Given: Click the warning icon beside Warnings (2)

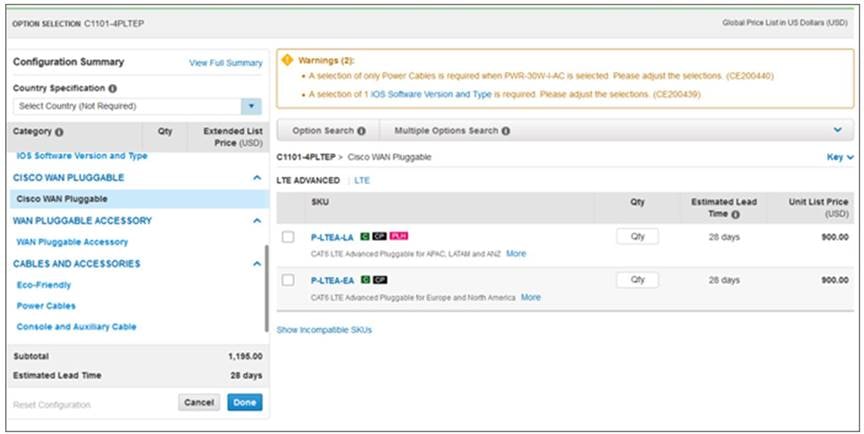Looking at the screenshot, I should (287, 59).
